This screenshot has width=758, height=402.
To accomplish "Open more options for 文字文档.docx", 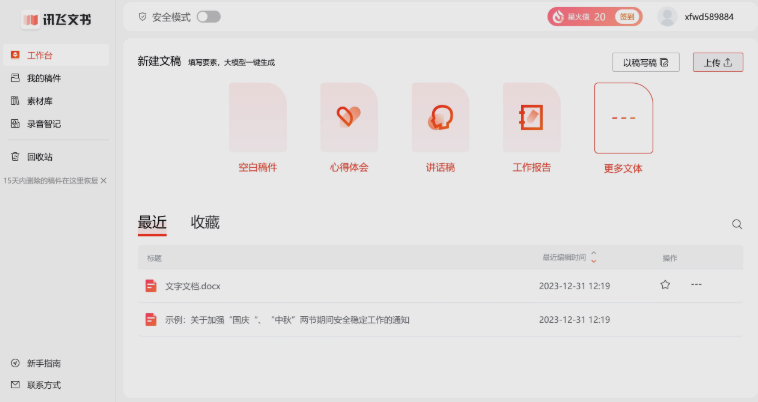I will tap(696, 285).
